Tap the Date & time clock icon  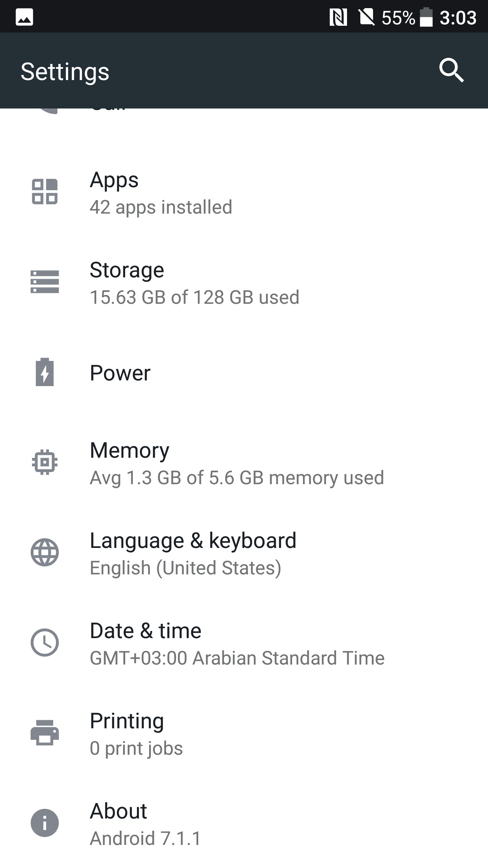(x=45, y=643)
